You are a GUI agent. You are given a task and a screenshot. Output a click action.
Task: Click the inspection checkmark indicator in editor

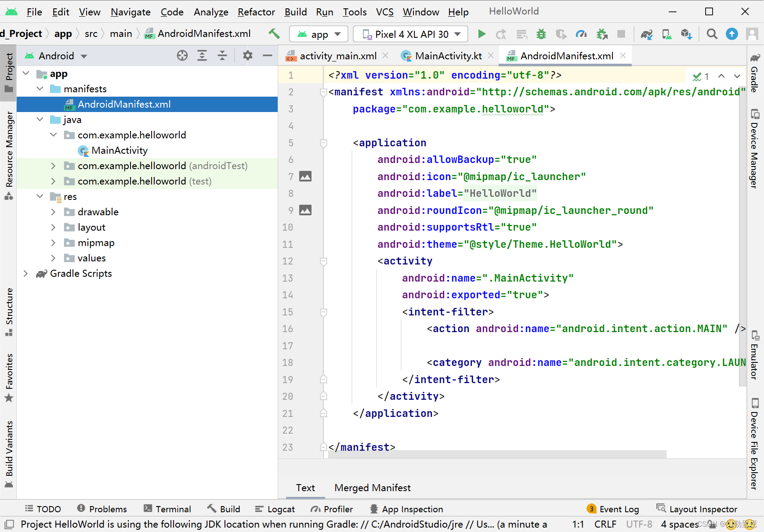pyautogui.click(x=701, y=76)
